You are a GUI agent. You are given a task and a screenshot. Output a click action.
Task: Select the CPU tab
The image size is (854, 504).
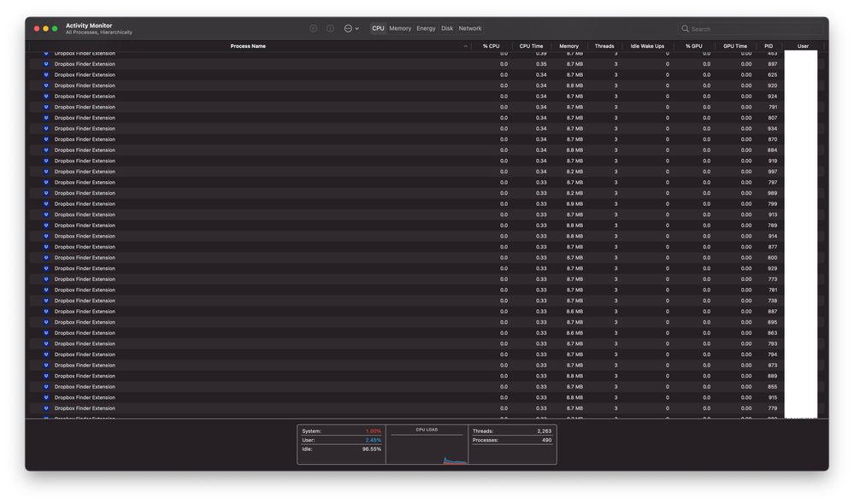click(378, 28)
